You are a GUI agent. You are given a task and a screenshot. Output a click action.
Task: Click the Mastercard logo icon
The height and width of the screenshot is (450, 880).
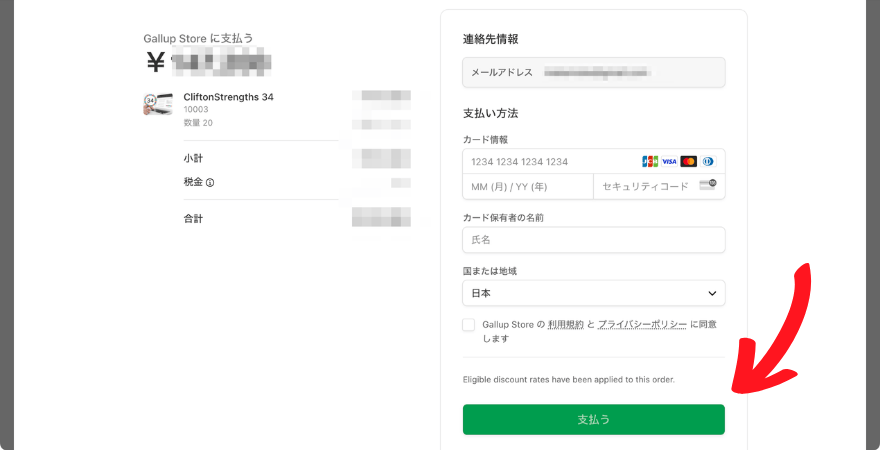[x=689, y=162]
